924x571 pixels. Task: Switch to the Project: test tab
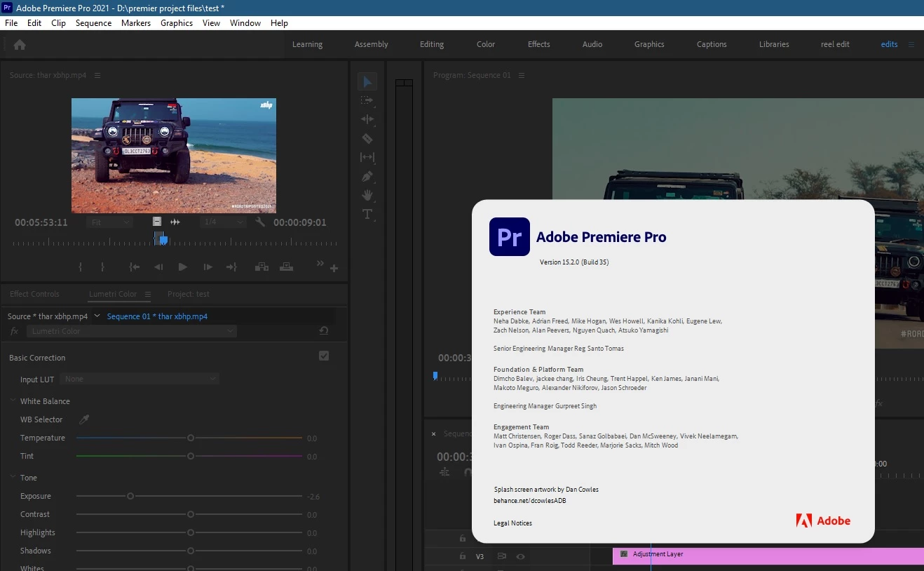click(189, 294)
